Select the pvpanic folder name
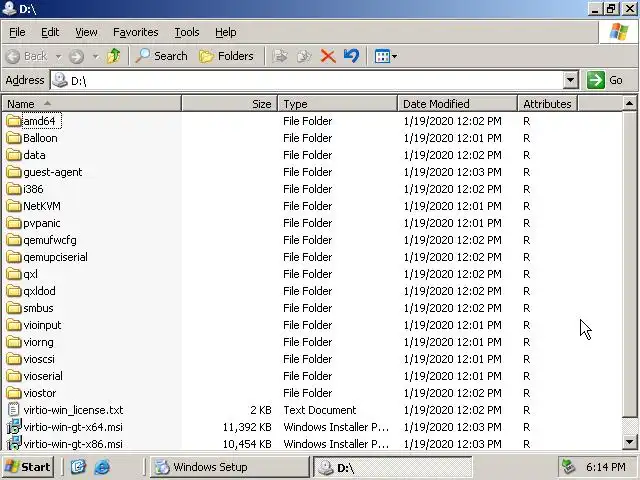 (42, 223)
